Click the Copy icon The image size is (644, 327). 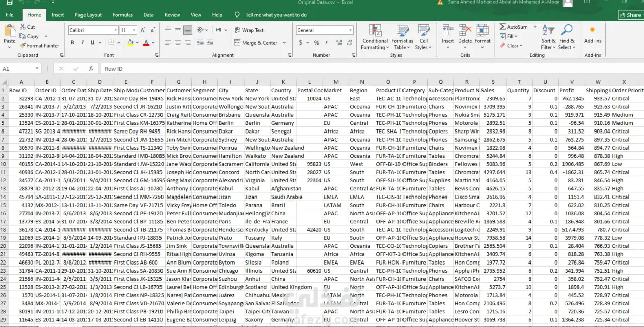pos(23,36)
